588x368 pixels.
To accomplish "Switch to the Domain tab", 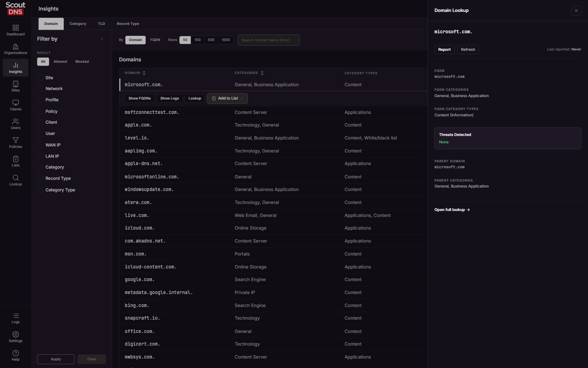I will point(51,24).
